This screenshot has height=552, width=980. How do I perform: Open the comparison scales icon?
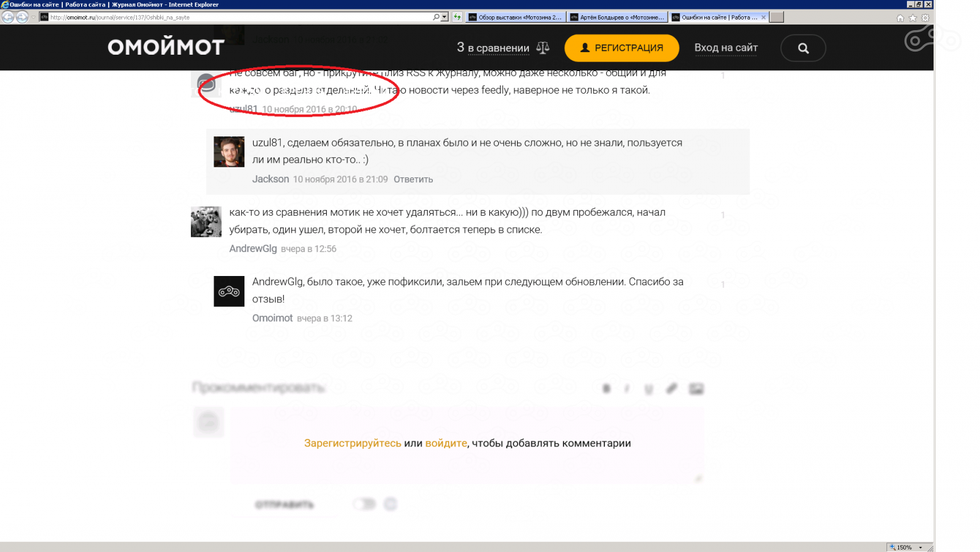point(543,48)
